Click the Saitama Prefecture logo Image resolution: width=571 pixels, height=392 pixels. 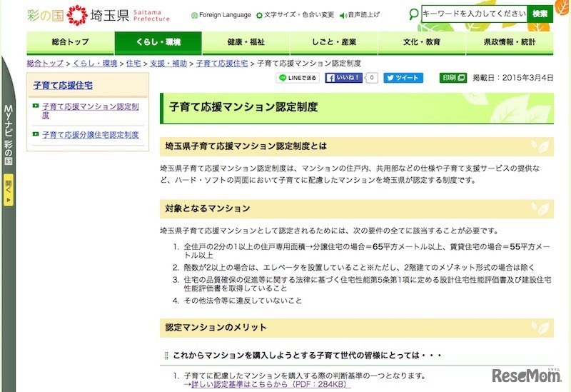point(98,15)
